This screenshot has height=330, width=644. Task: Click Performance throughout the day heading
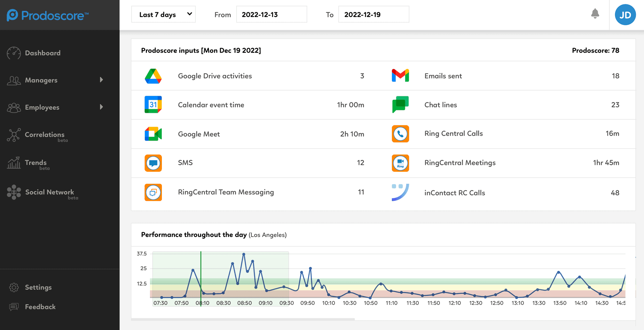pyautogui.click(x=194, y=235)
